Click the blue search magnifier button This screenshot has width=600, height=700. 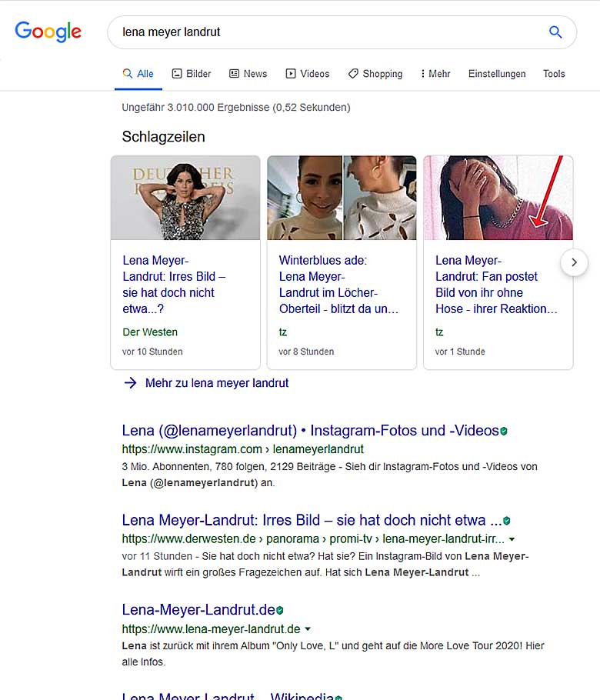click(555, 32)
